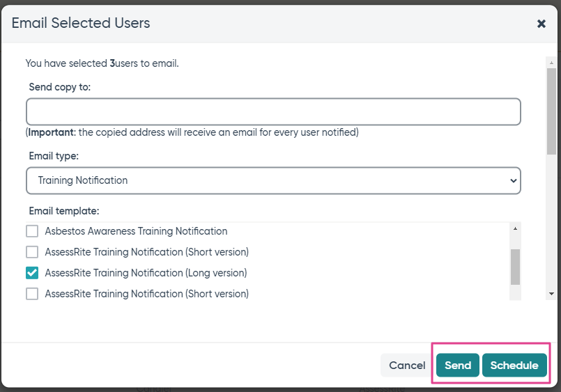Image resolution: width=561 pixels, height=392 pixels.
Task: Click dialog body scrollbar thumb
Action: point(551,111)
